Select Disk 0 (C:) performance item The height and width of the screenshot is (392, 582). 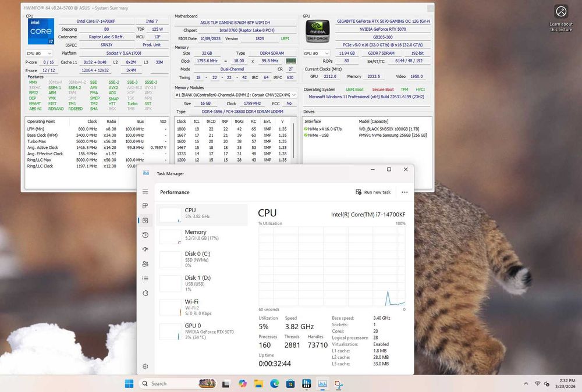tap(201, 259)
